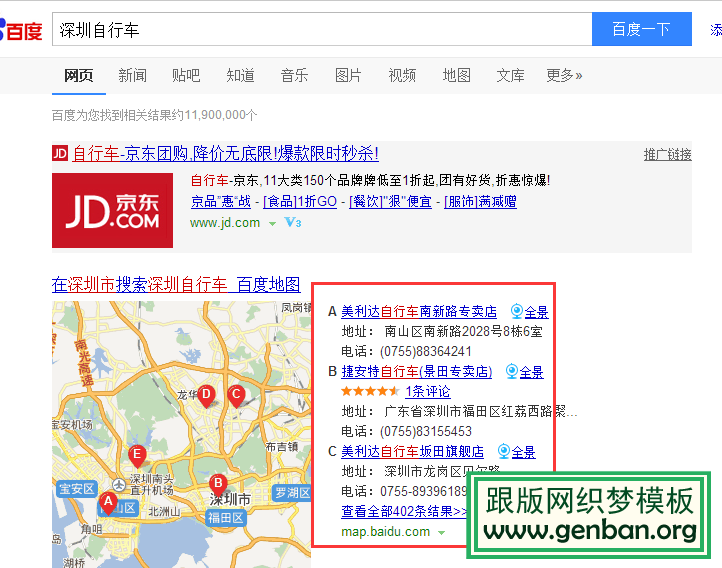Image resolution: width=722 pixels, height=568 pixels.
Task: Click the airport icon on the map
Action: tap(119, 485)
